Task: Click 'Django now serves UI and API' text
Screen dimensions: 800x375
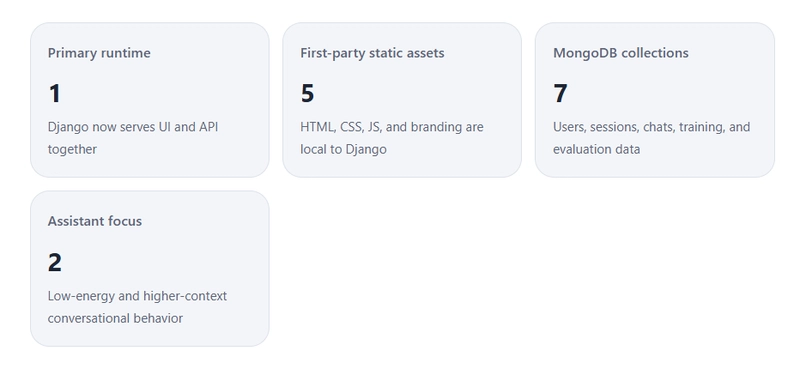Action: point(133,127)
